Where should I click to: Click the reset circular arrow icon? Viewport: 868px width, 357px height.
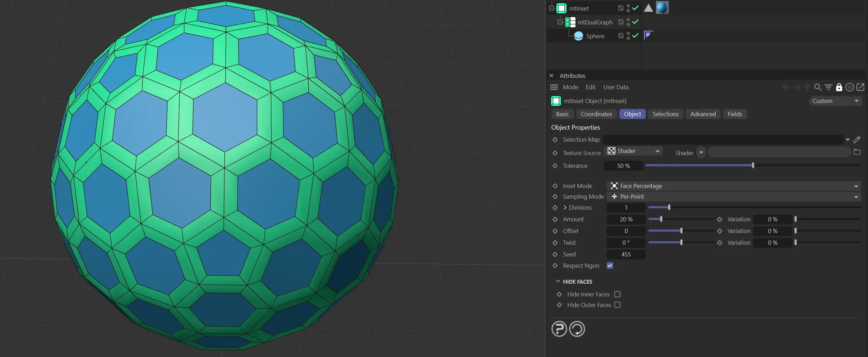pos(577,329)
